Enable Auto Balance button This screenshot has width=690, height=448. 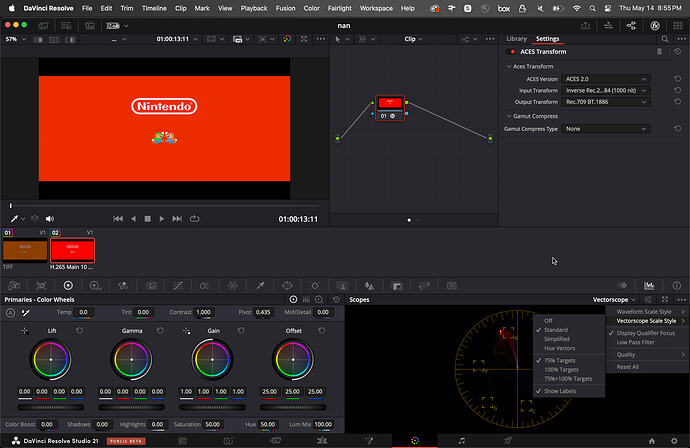coord(10,312)
